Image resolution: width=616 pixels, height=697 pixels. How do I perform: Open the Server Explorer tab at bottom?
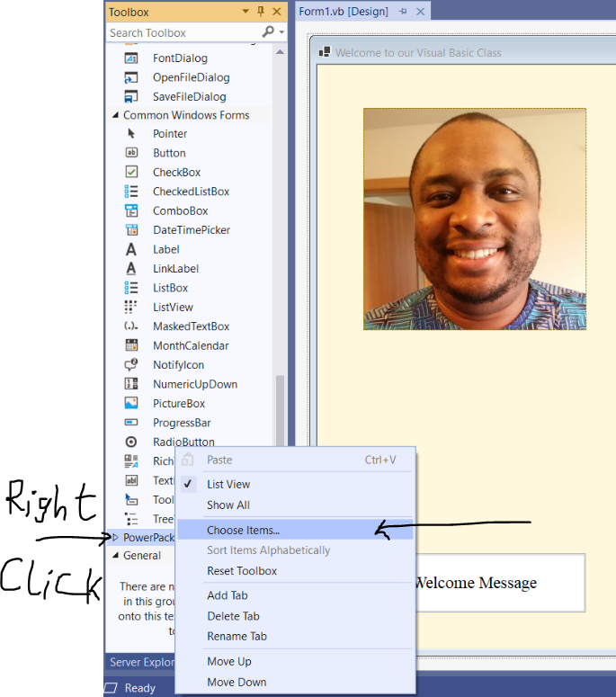pos(140,662)
